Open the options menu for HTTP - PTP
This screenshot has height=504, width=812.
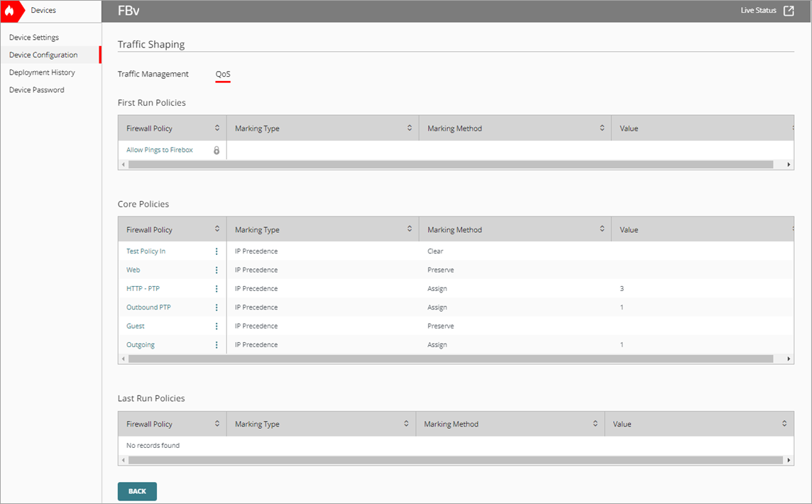tap(216, 288)
